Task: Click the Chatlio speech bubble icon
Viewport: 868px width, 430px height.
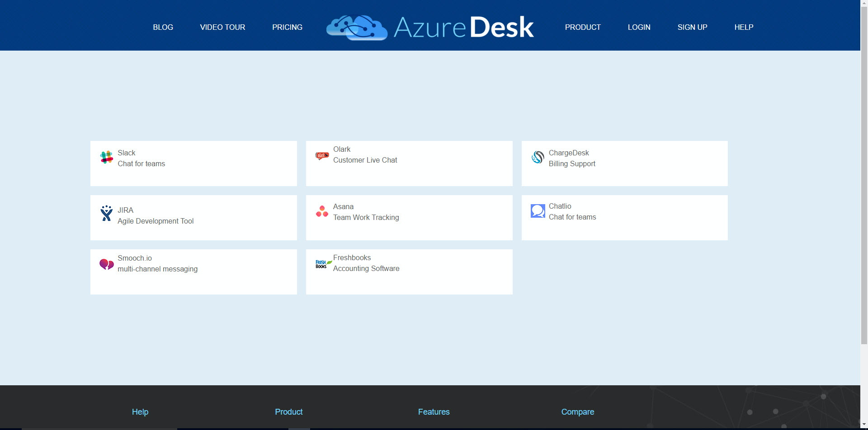Action: 538,211
